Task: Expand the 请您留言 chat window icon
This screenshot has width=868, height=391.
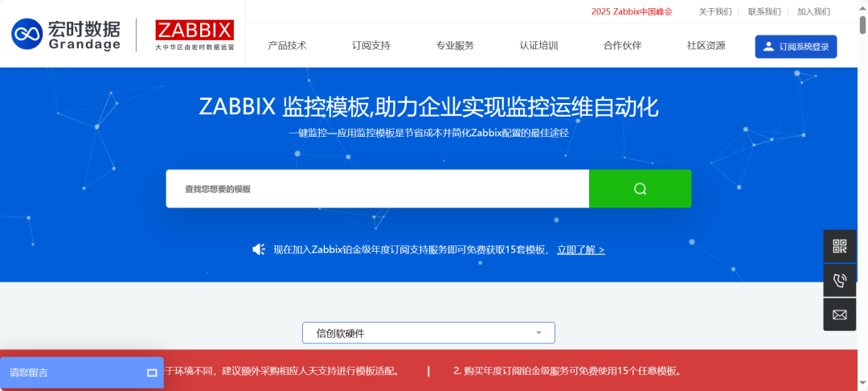Action: [152, 372]
